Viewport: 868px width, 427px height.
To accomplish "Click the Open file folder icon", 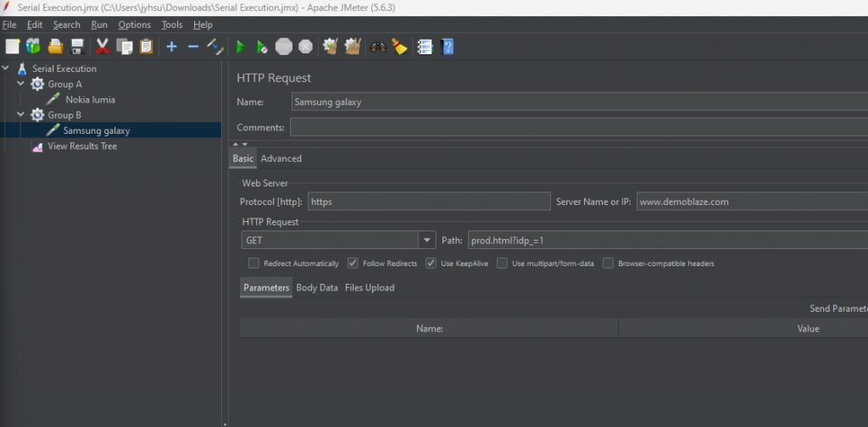I will tap(55, 47).
